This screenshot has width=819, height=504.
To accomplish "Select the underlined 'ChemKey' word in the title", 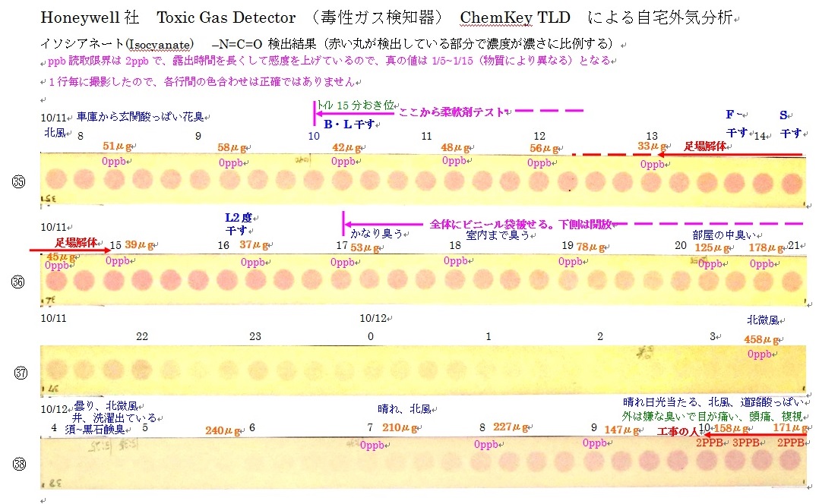I will tap(495, 17).
